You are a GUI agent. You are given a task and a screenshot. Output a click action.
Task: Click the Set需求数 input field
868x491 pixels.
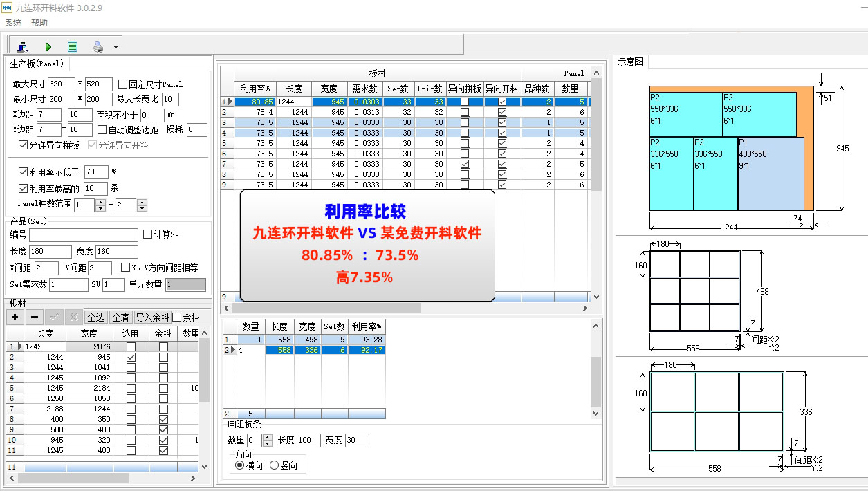tap(68, 284)
